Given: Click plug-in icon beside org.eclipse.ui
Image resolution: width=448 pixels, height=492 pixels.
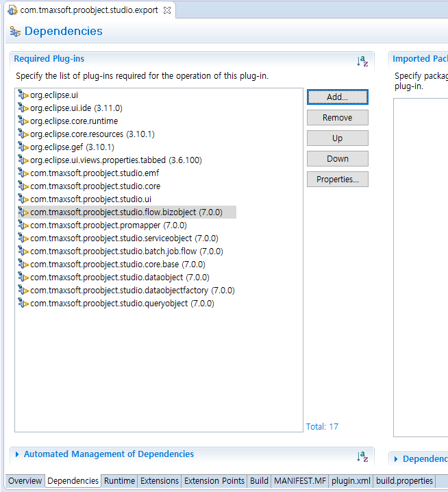Looking at the screenshot, I should (x=23, y=95).
